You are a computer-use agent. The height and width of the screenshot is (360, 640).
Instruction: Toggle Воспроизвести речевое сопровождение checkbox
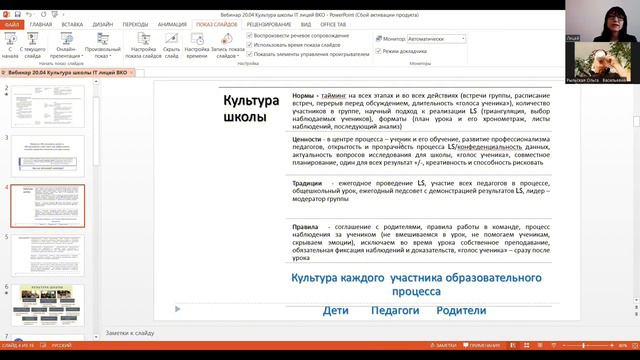point(249,36)
